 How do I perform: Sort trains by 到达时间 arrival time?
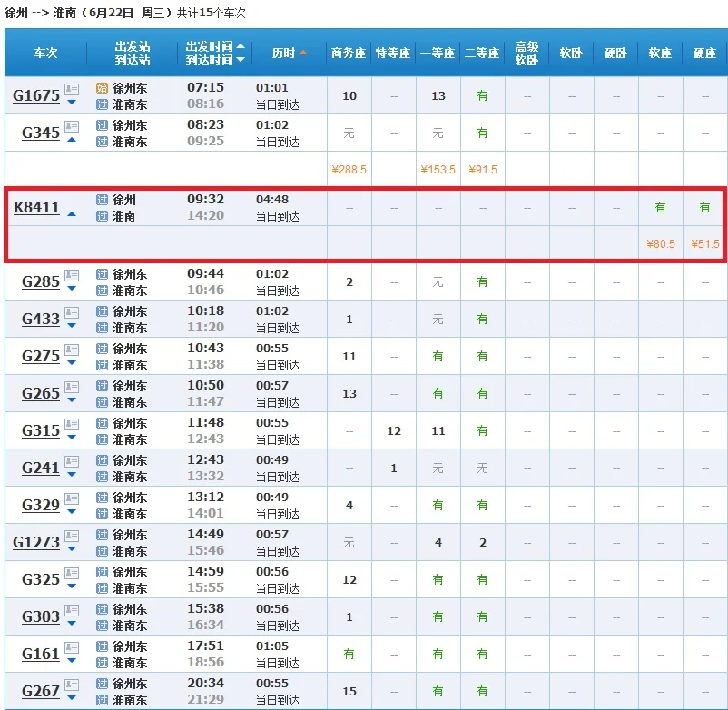coord(215,60)
